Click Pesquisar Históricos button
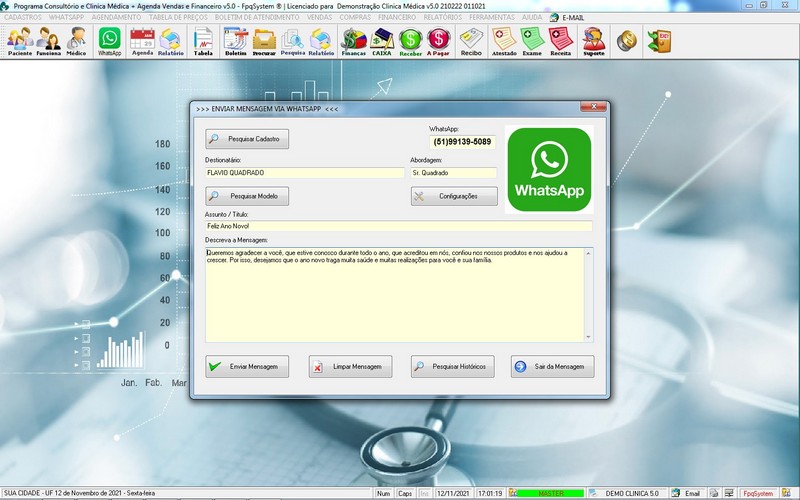The image size is (800, 500). click(x=453, y=366)
